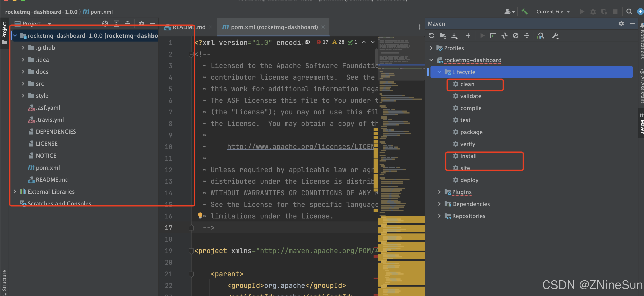Open the DEPENDENCIES file

coord(56,132)
